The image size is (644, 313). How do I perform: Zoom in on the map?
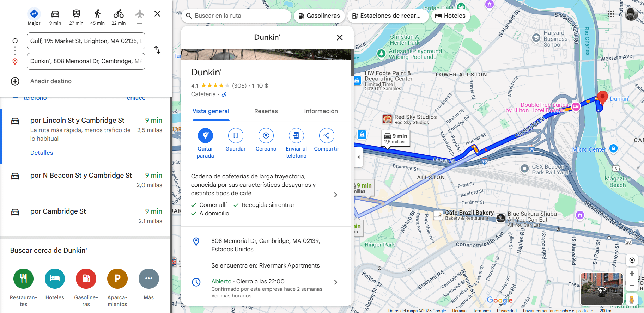click(x=632, y=274)
